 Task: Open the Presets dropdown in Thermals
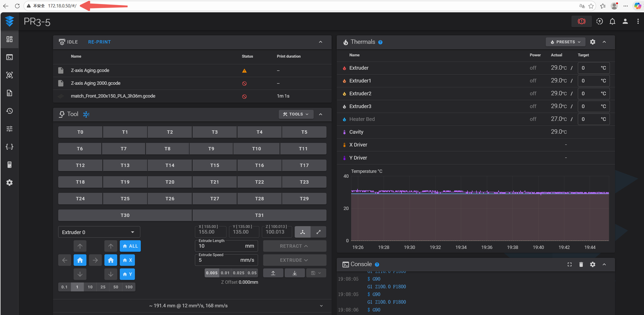pyautogui.click(x=566, y=42)
